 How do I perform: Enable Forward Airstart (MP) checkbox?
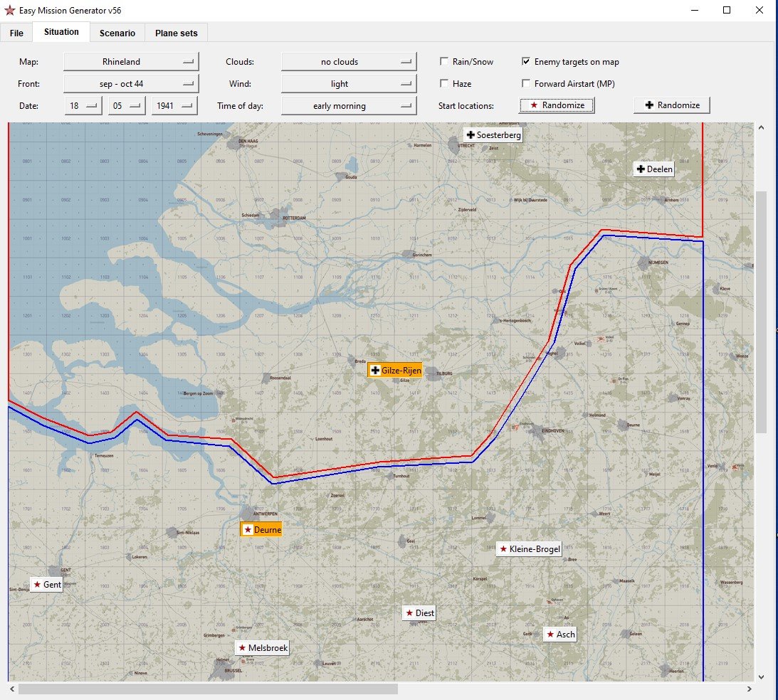point(526,83)
